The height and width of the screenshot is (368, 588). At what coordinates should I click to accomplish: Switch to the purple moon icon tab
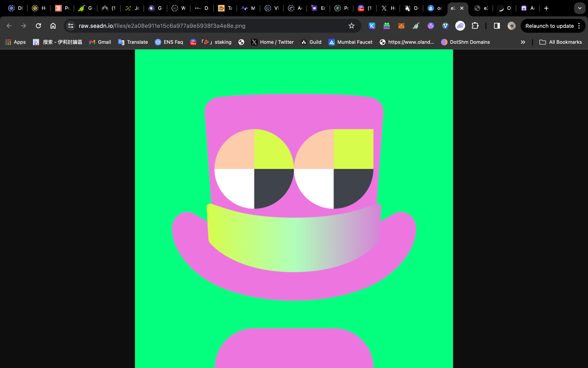point(156,8)
